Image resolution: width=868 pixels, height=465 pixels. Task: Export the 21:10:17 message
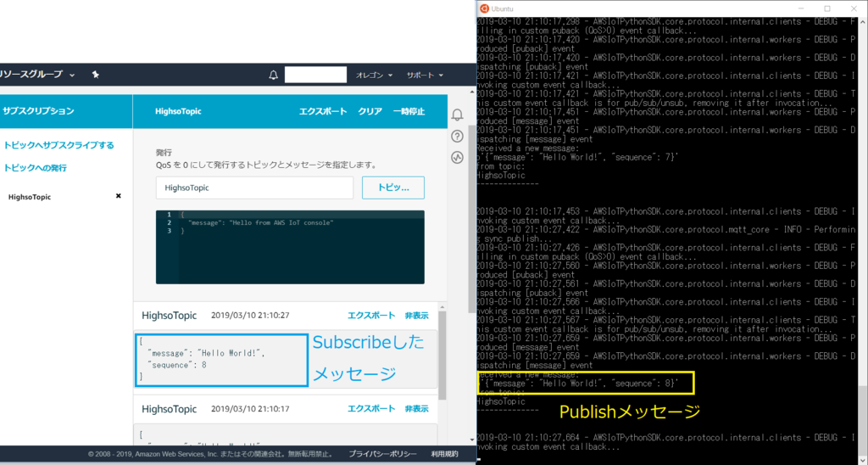pyautogui.click(x=371, y=408)
